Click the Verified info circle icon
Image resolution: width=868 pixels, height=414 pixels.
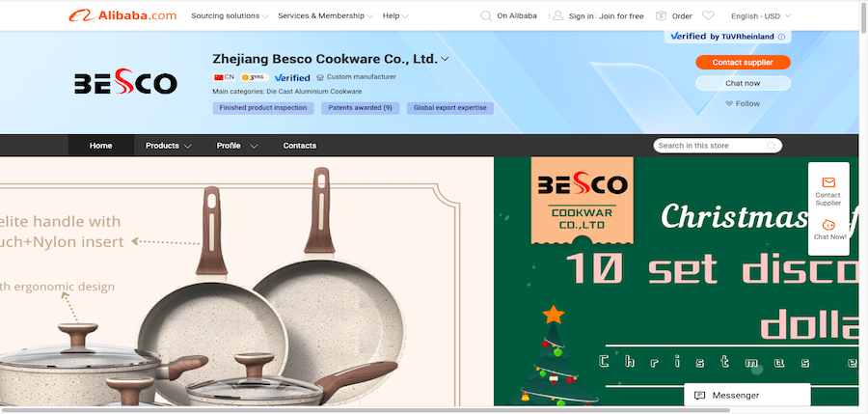[x=781, y=37]
